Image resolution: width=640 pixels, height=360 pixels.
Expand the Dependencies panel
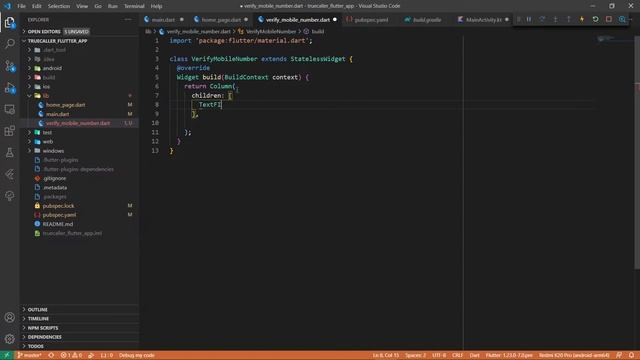coord(80,337)
